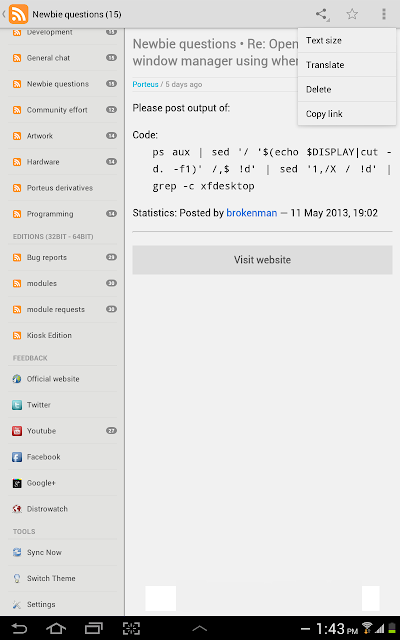The height and width of the screenshot is (640, 400).
Task: Star this article with the star icon
Action: click(x=352, y=14)
